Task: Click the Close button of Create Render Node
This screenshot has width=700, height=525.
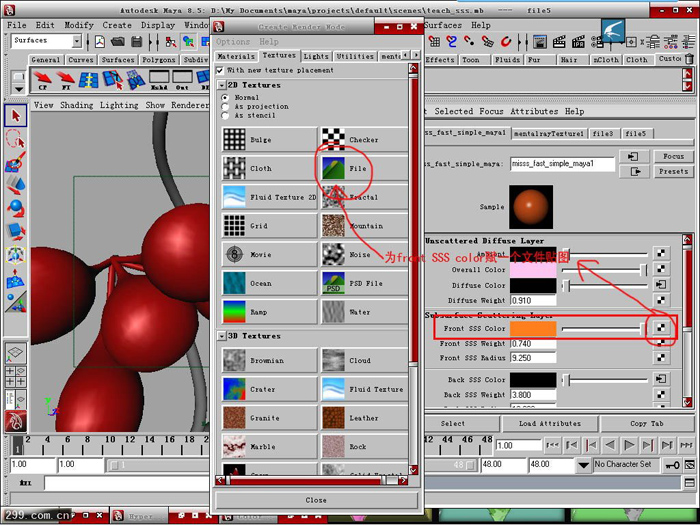Action: click(x=316, y=500)
